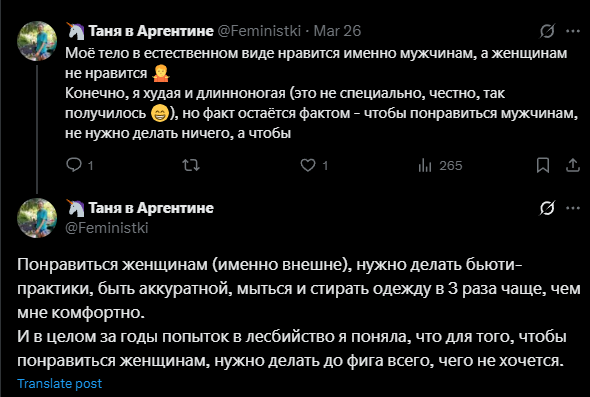
Task: Click Translate post link
Action: click(59, 383)
